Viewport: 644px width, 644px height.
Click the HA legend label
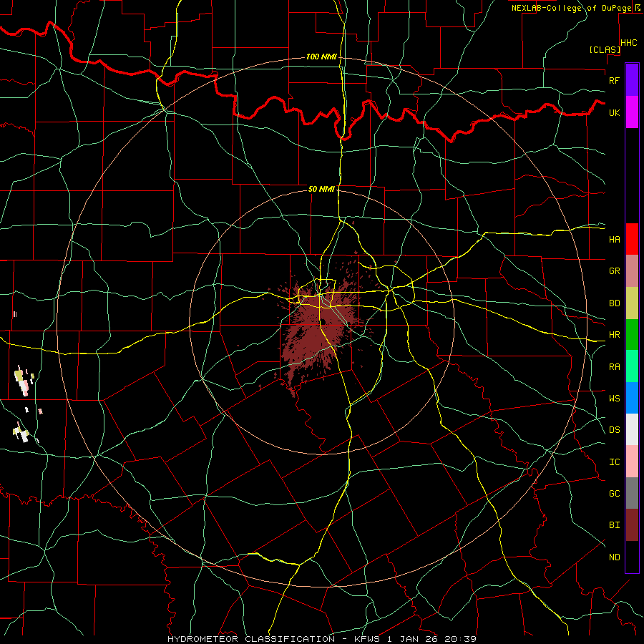[614, 239]
